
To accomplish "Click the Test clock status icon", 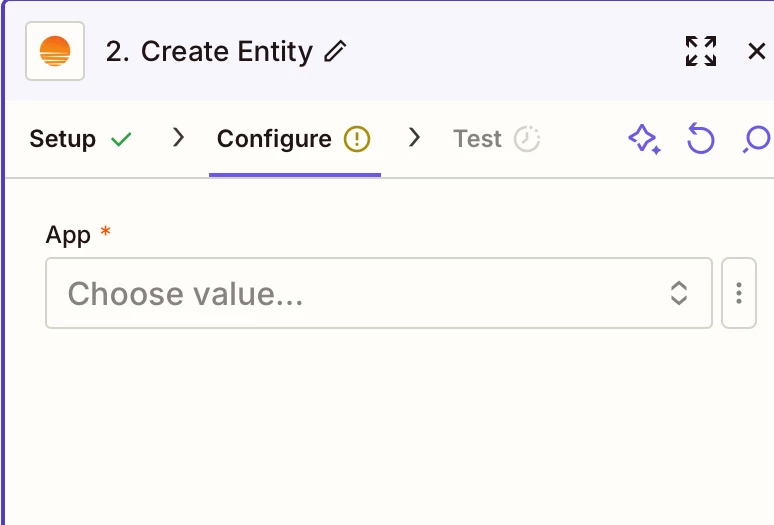I will coord(527,139).
